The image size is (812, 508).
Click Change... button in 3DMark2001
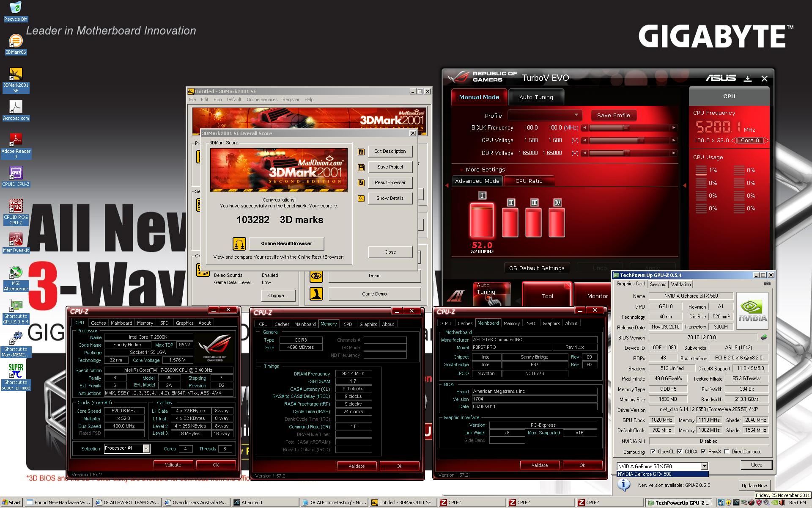[278, 295]
